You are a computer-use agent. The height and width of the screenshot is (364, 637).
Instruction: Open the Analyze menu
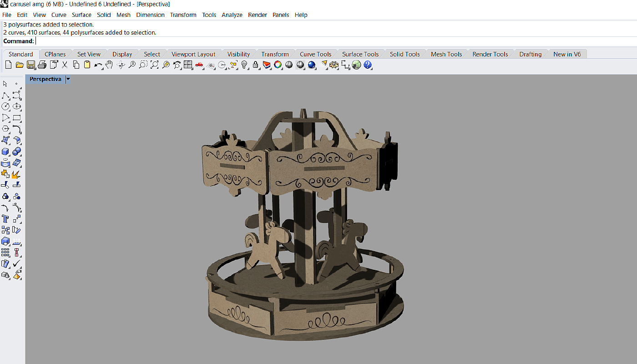coord(232,15)
